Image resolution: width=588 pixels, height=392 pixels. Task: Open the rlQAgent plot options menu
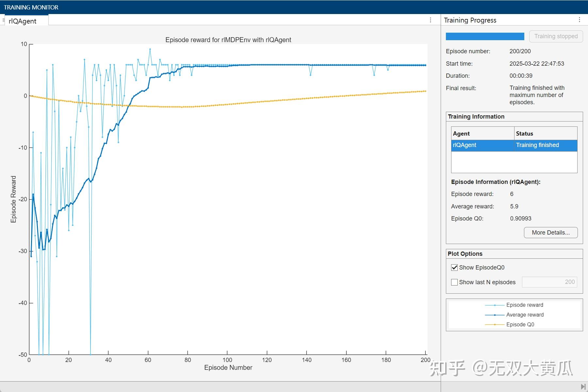coord(431,20)
